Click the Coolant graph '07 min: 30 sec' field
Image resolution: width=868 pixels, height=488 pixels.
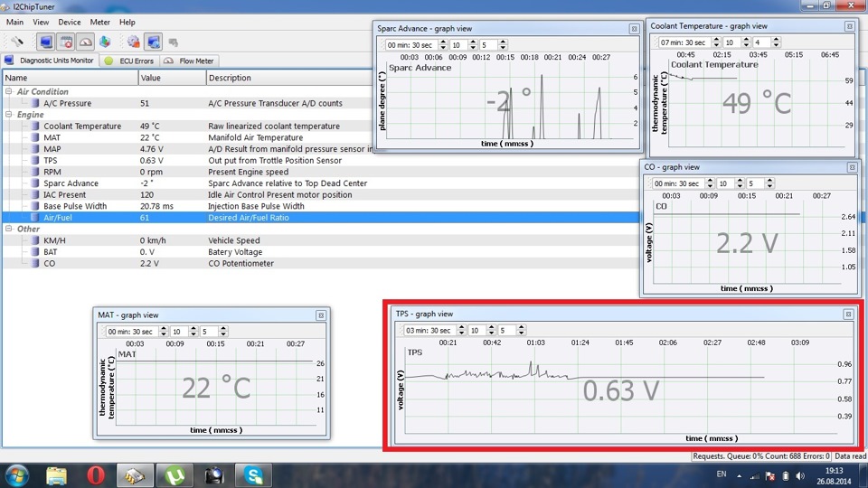[x=684, y=42]
